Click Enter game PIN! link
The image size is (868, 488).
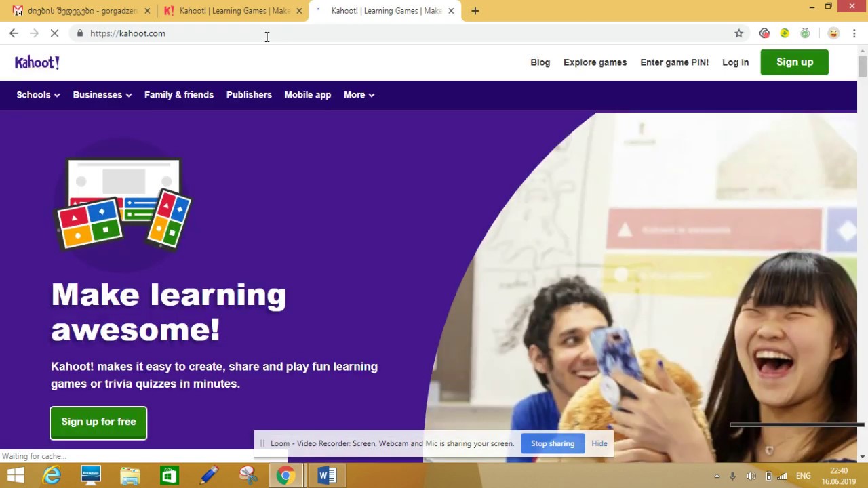(675, 62)
